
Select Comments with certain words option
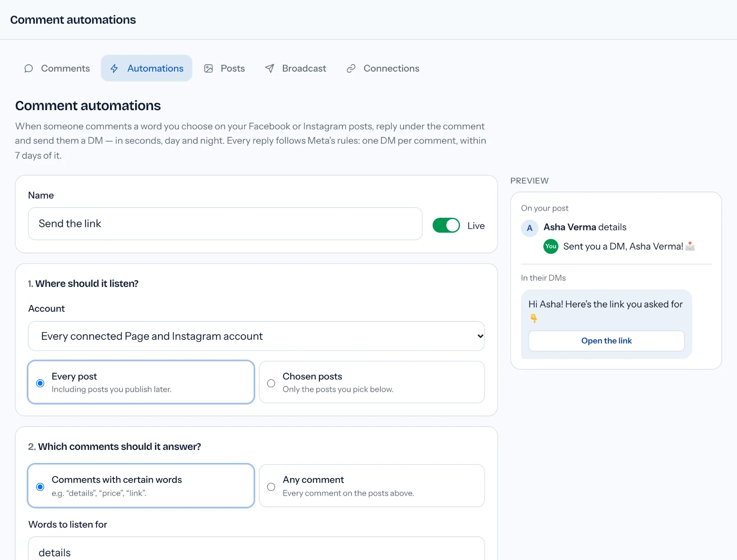[x=141, y=486]
